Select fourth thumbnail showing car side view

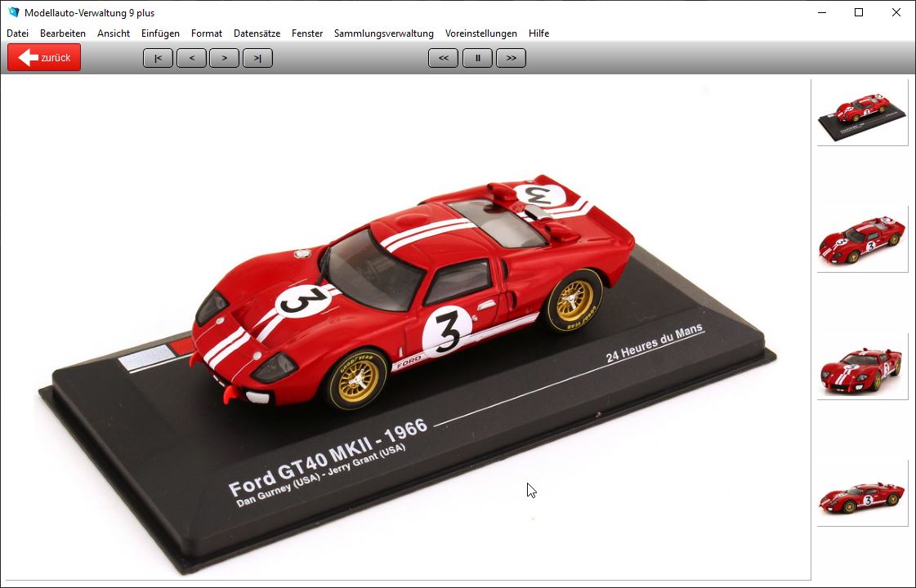(862, 493)
